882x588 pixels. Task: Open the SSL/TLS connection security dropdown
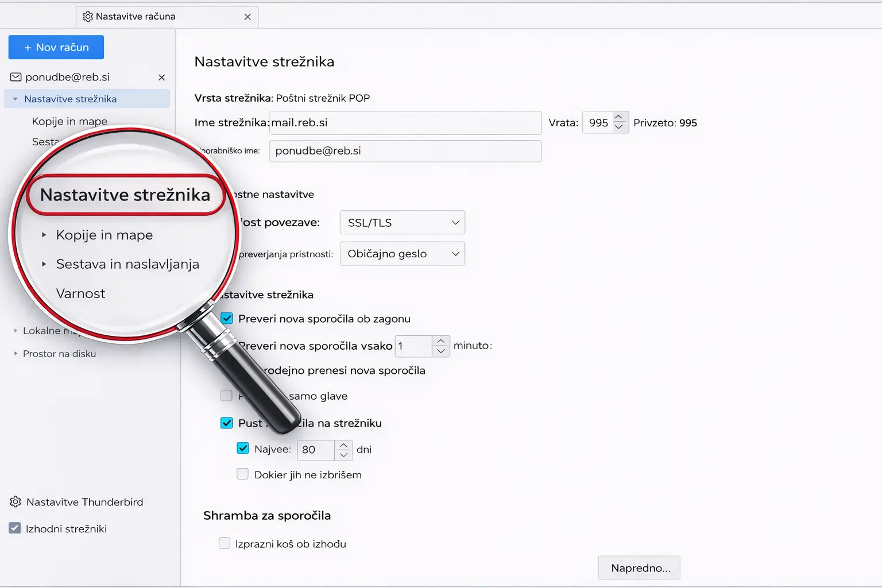coord(402,223)
